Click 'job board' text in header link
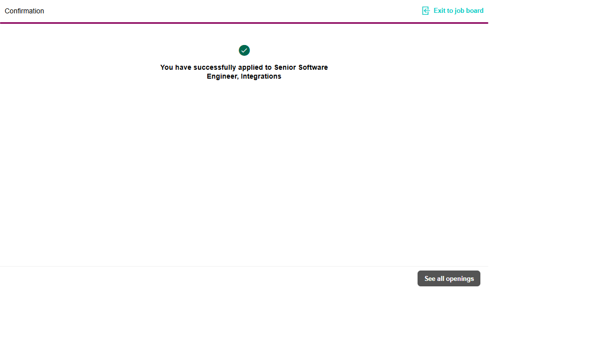The width and height of the screenshot is (610, 364). (469, 10)
